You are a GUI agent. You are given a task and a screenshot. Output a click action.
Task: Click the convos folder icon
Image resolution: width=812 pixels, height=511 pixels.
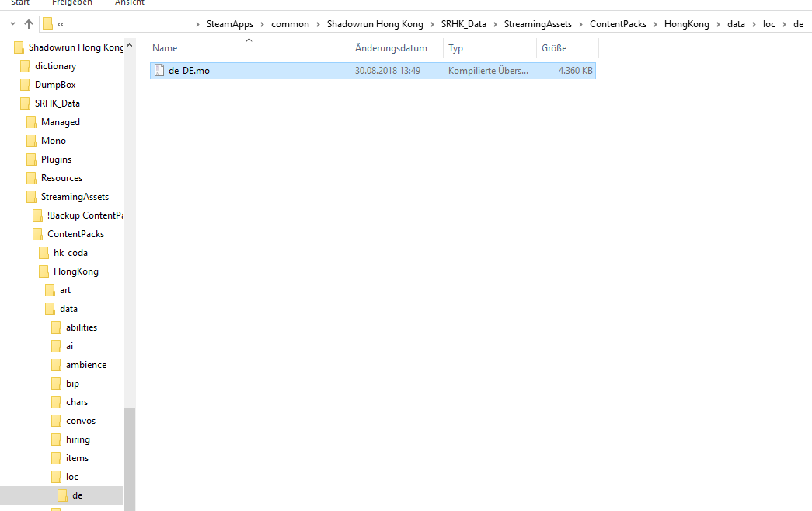click(x=56, y=421)
